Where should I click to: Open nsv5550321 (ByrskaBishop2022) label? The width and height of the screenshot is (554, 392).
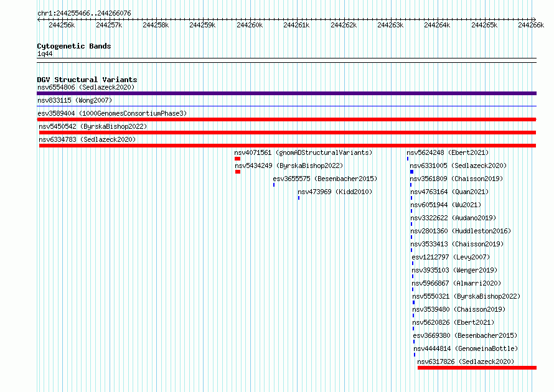tap(466, 296)
